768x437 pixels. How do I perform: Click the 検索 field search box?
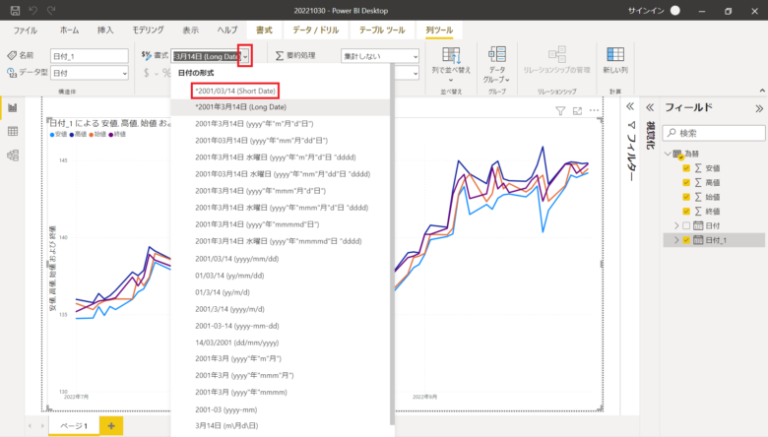pyautogui.click(x=710, y=132)
